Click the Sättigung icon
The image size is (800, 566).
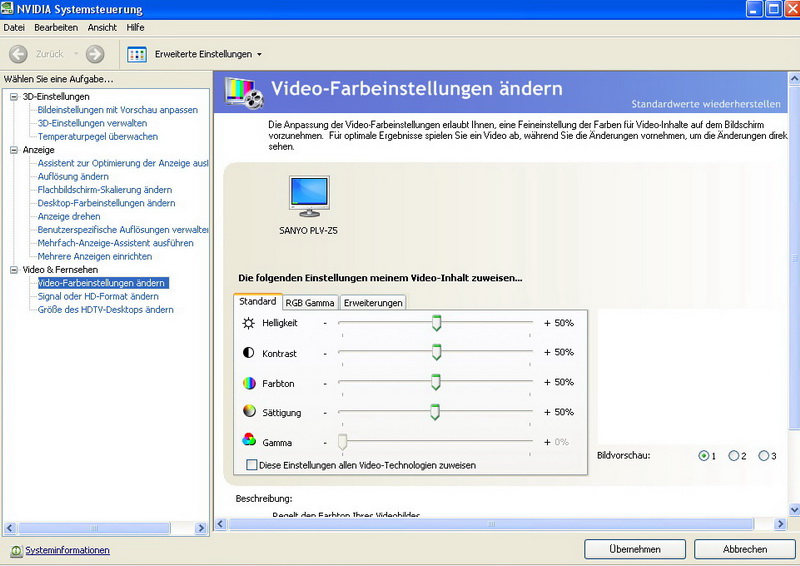249,411
